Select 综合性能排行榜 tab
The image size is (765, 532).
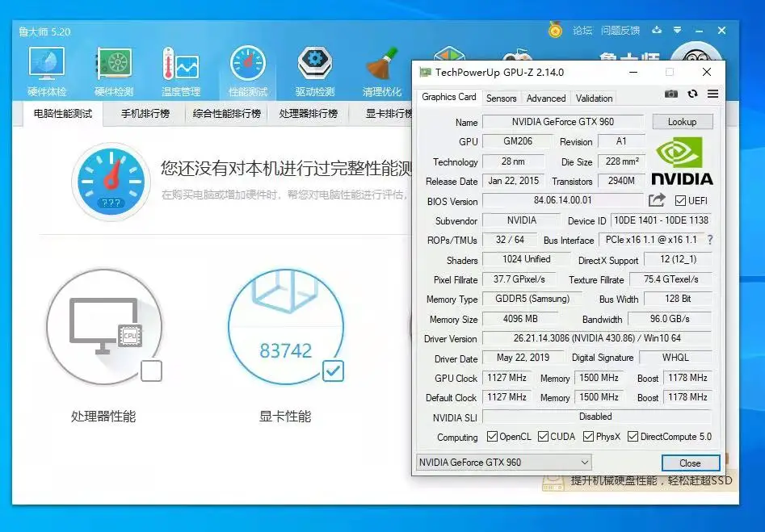point(227,114)
